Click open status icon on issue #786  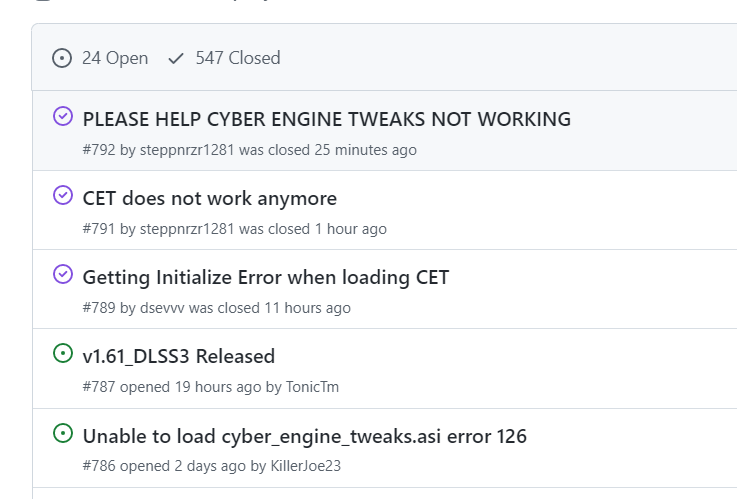[63, 433]
